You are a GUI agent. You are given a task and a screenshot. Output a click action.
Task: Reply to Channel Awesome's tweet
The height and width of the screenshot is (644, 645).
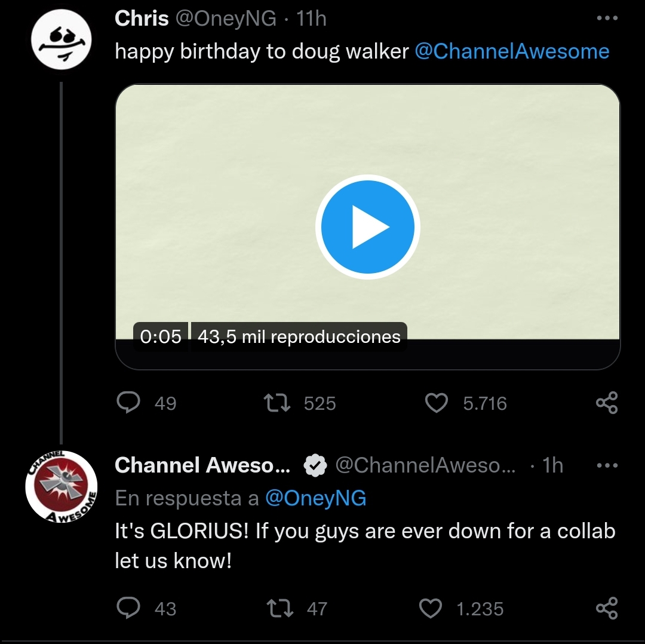(128, 608)
